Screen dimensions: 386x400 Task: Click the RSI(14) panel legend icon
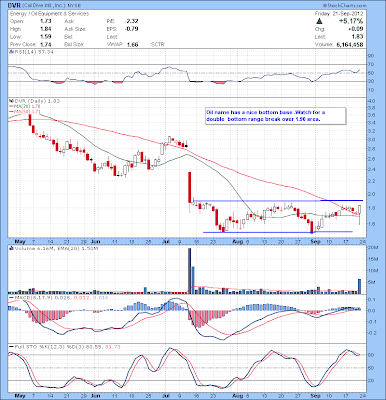[11, 52]
